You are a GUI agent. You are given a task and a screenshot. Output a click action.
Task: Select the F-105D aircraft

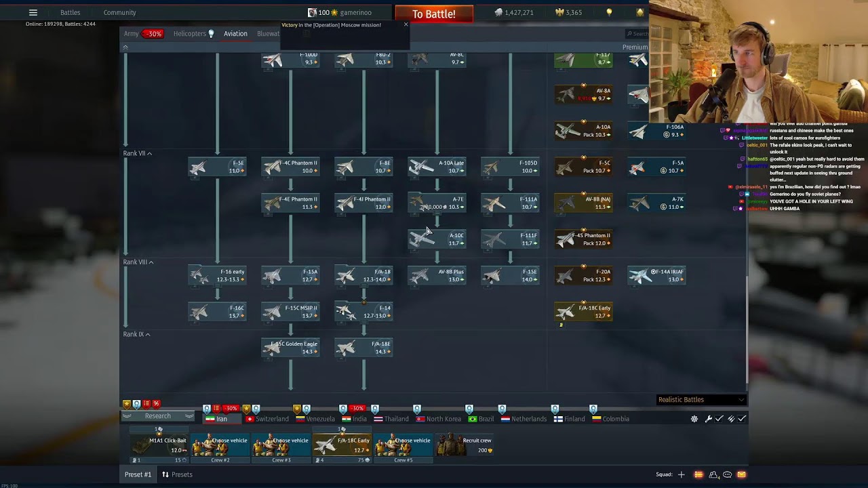click(510, 167)
